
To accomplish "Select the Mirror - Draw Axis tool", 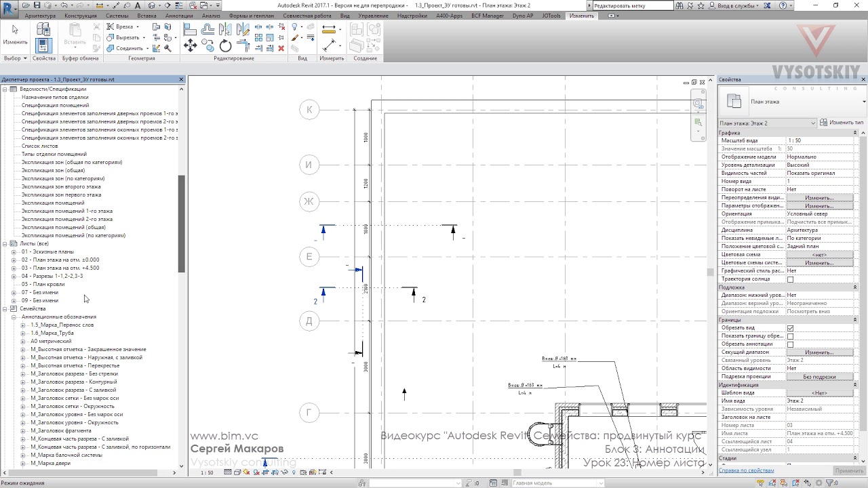I will coord(244,29).
